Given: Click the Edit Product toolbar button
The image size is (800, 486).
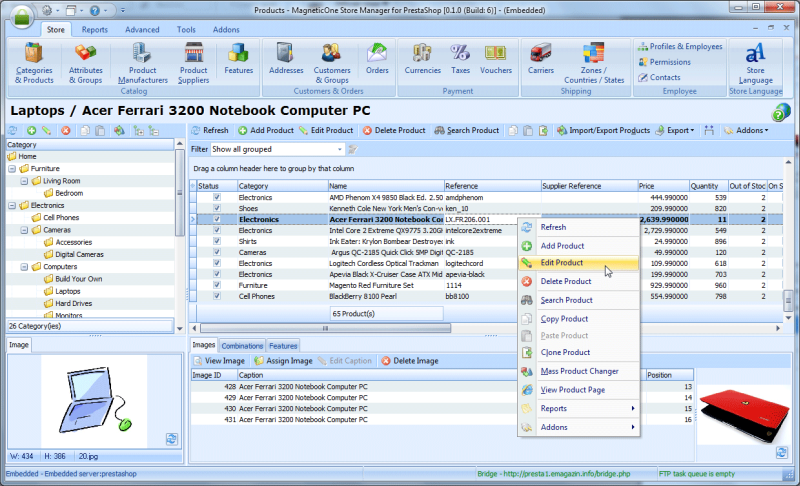Looking at the screenshot, I should point(326,131).
